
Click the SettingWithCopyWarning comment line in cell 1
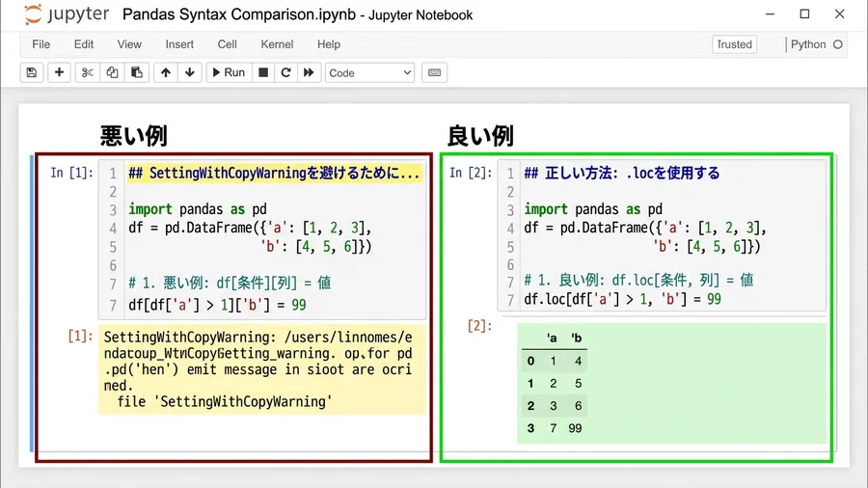tap(274, 174)
